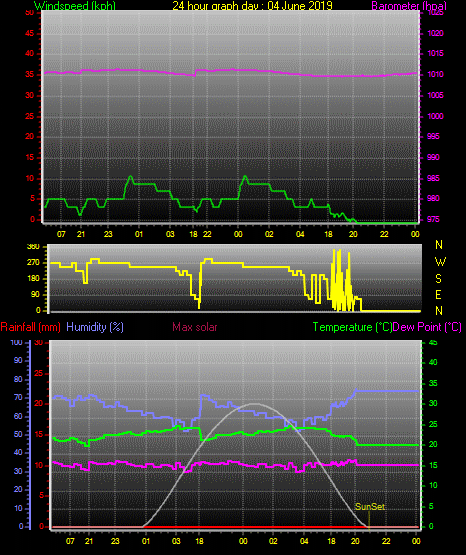This screenshot has height=555, width=466.
Task: Select barometer axis value 980
Action: 433,198
